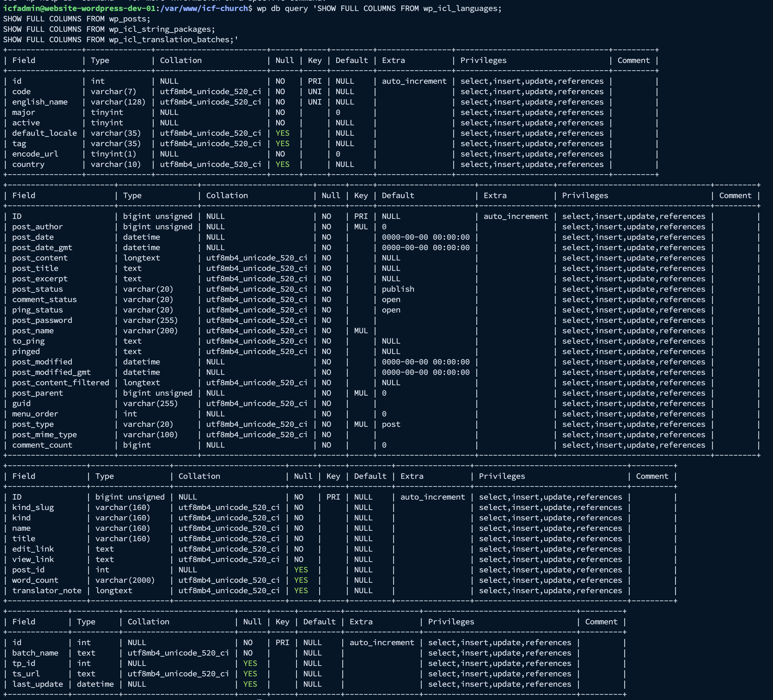The height and width of the screenshot is (700, 773).
Task: Click the 'wp db query' command text
Action: 283,8
